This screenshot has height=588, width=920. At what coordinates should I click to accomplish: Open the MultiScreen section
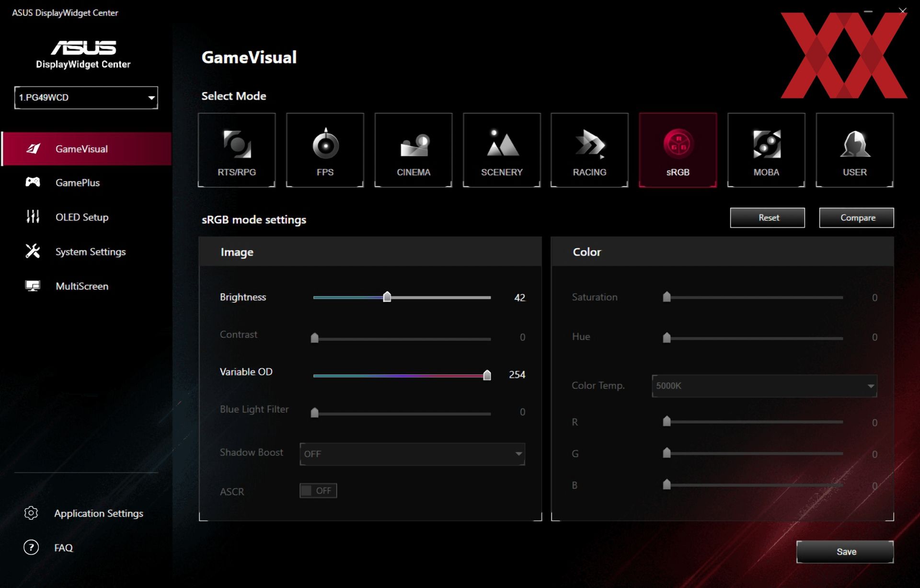(82, 286)
